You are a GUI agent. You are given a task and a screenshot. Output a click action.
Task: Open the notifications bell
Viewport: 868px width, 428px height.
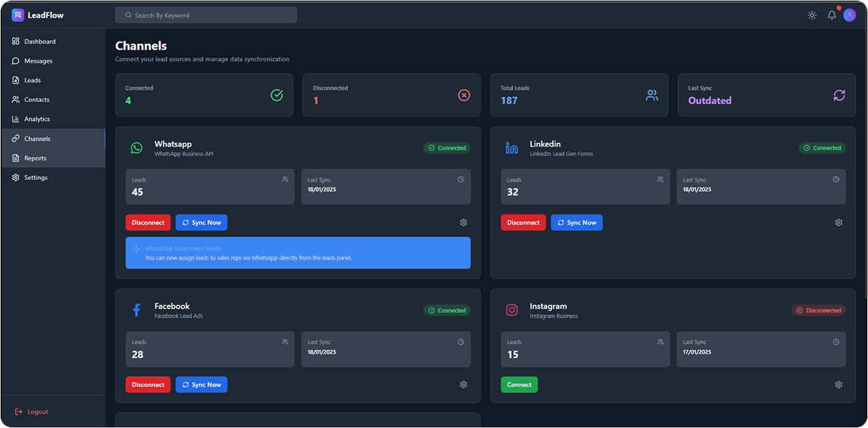pos(831,15)
